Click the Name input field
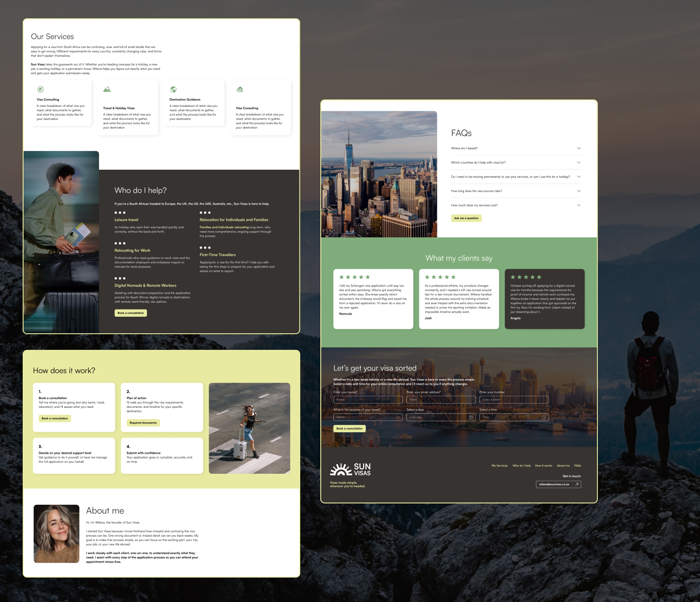This screenshot has height=602, width=700. point(368,400)
